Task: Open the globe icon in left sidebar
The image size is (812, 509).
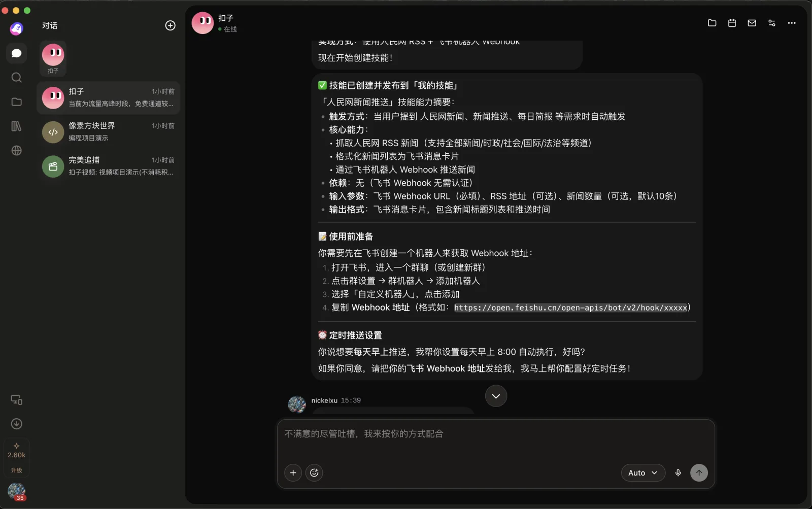Action: tap(16, 150)
